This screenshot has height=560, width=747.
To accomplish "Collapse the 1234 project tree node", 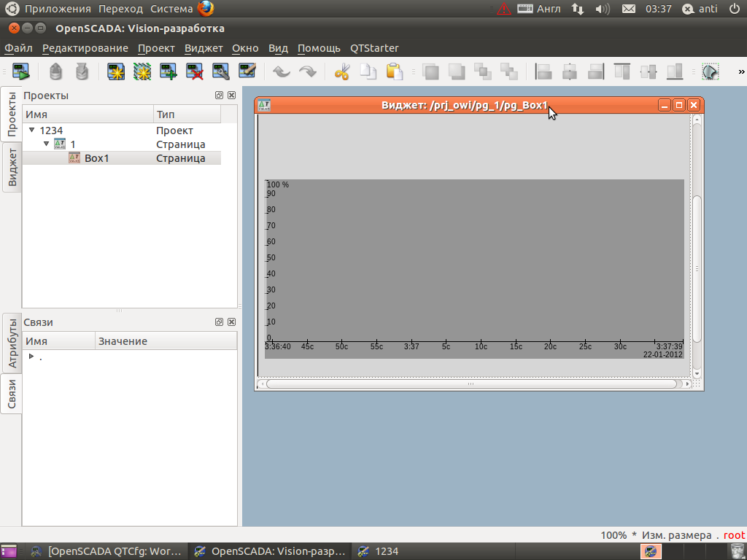I will pos(32,131).
